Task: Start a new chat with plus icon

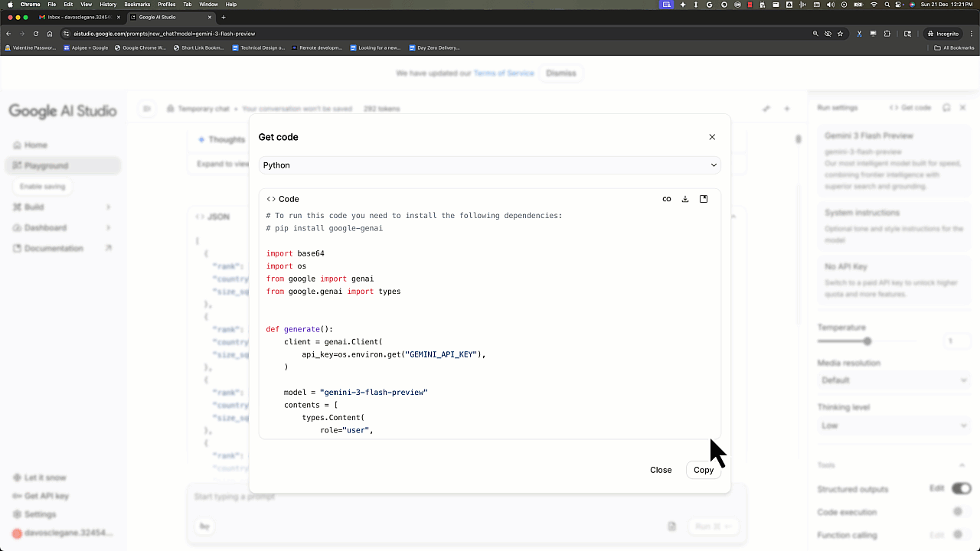Action: pyautogui.click(x=787, y=109)
